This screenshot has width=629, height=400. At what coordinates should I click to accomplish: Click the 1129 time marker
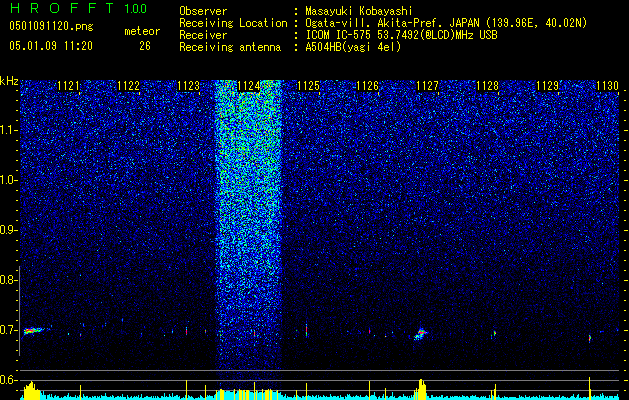click(547, 85)
